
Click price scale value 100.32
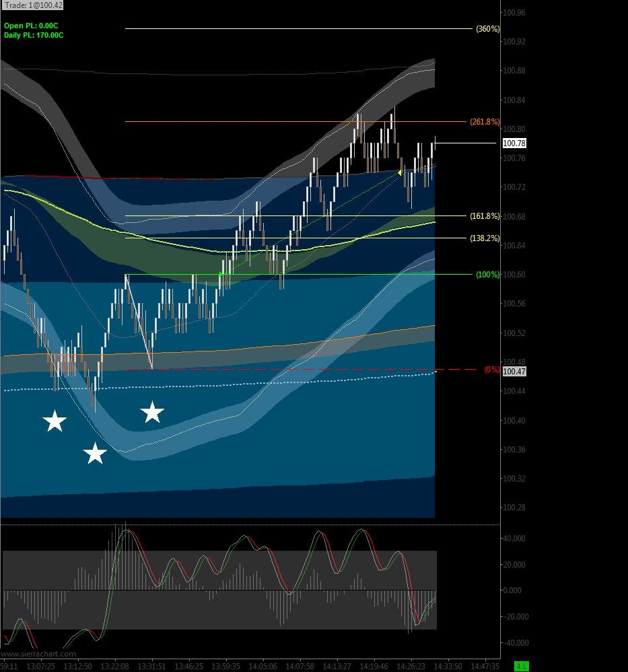point(514,479)
